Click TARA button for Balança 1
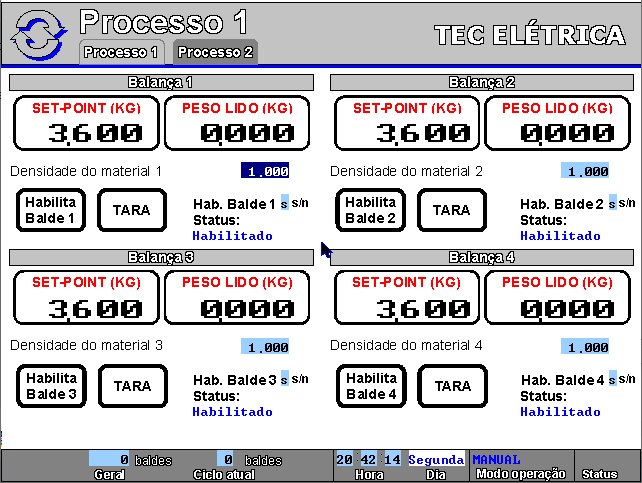 point(132,210)
